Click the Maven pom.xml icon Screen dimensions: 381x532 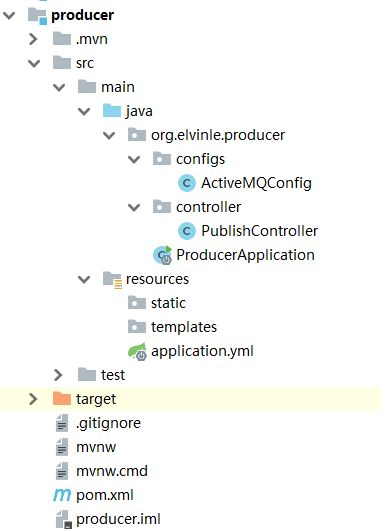point(61,495)
